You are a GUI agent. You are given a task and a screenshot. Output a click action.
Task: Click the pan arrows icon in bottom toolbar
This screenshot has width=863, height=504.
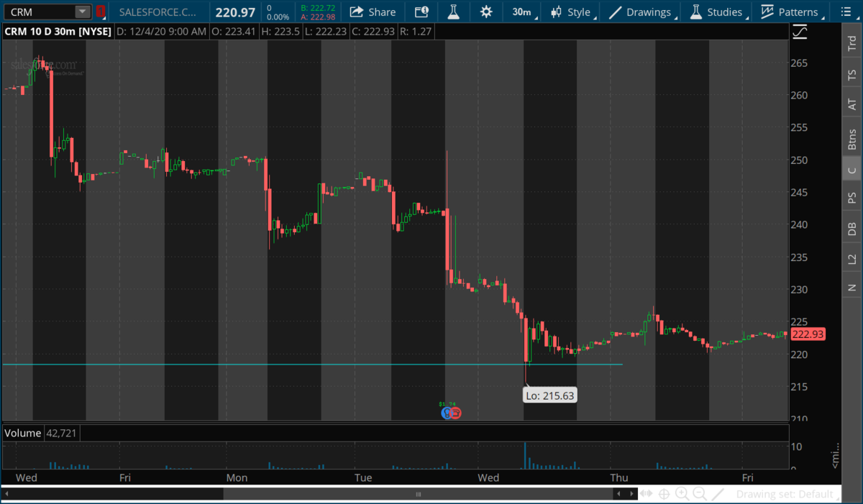tap(647, 494)
